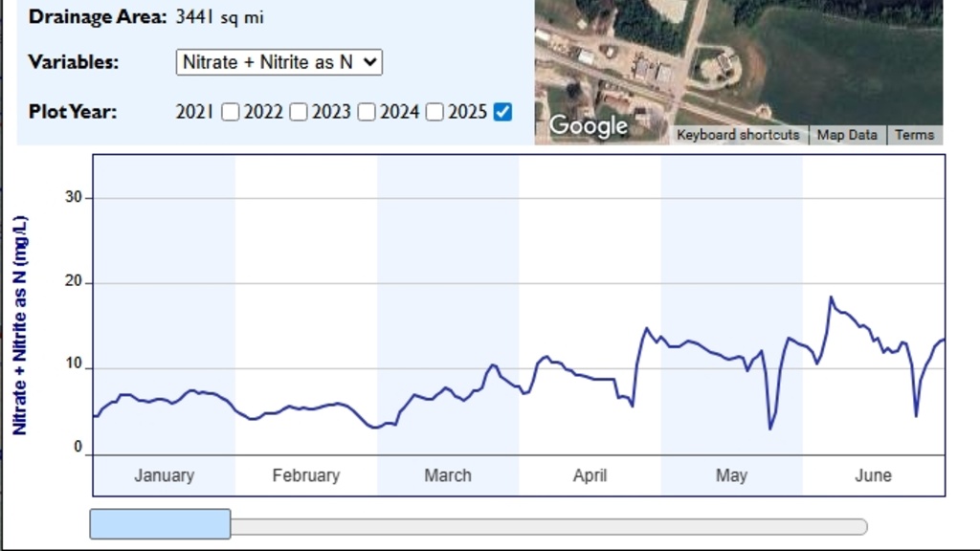Click the March month label
The image size is (980, 551).
tap(448, 475)
